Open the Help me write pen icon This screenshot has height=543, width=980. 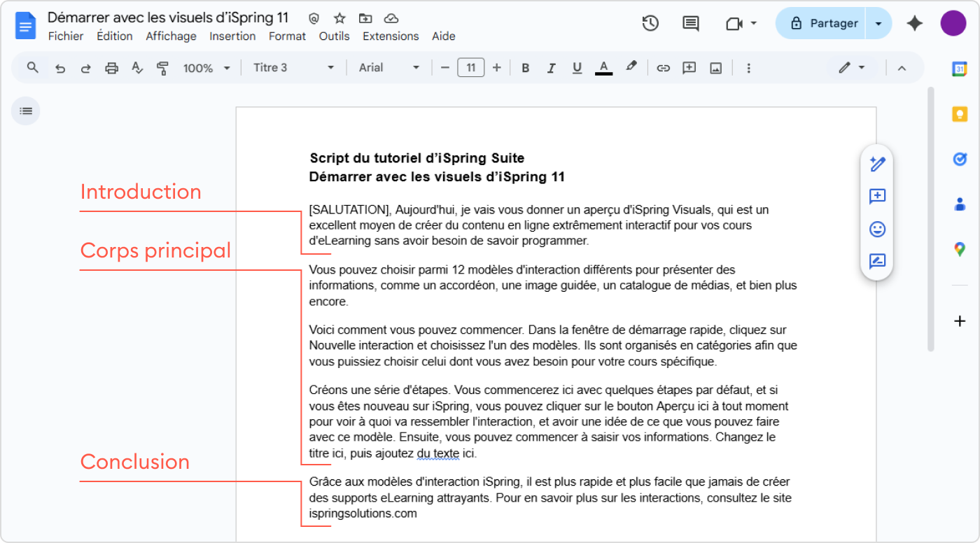click(876, 164)
